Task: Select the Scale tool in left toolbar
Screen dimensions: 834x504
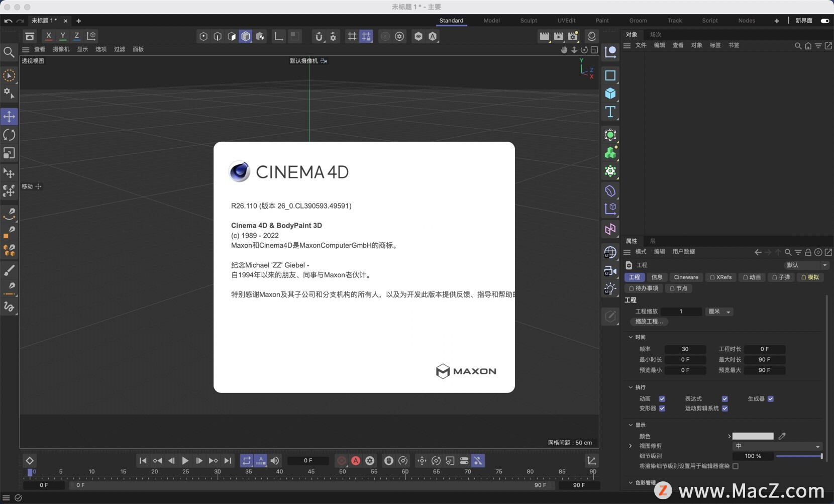Action: (x=9, y=153)
